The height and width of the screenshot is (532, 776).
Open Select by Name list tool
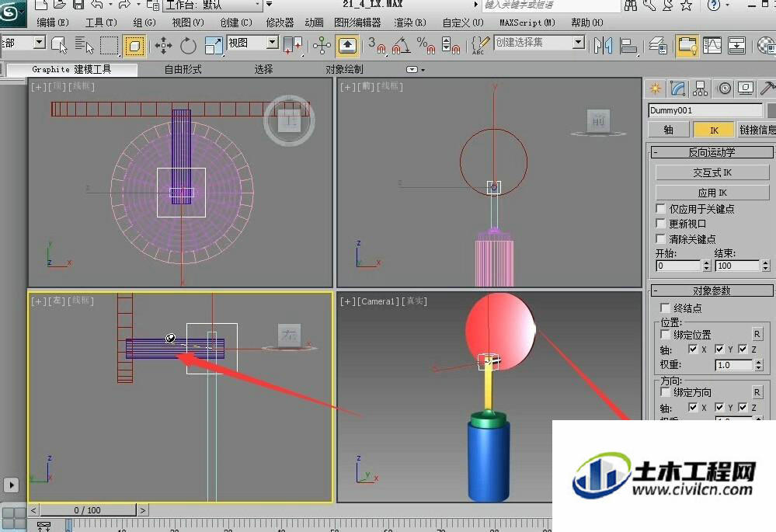(84, 45)
